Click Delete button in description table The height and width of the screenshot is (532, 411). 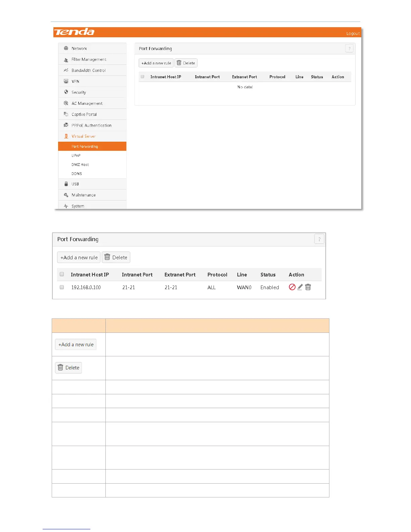68,368
